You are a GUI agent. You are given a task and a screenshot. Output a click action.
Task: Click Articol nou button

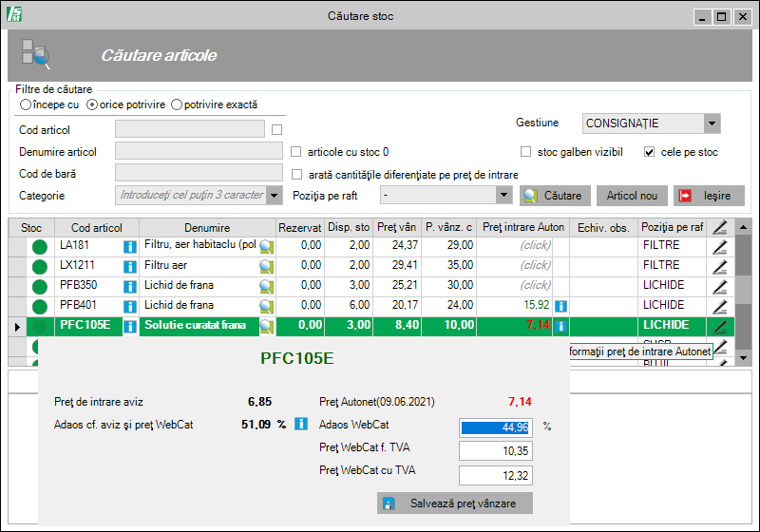tap(632, 196)
